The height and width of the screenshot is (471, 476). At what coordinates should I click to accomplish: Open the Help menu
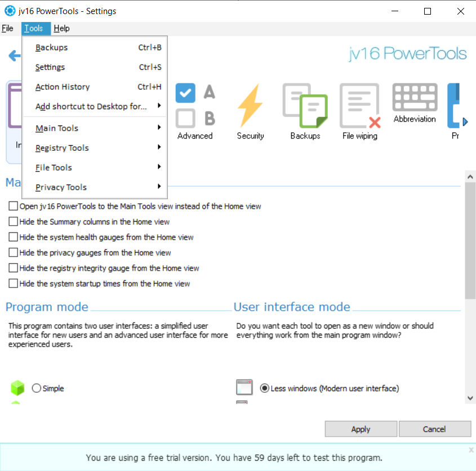(62, 28)
